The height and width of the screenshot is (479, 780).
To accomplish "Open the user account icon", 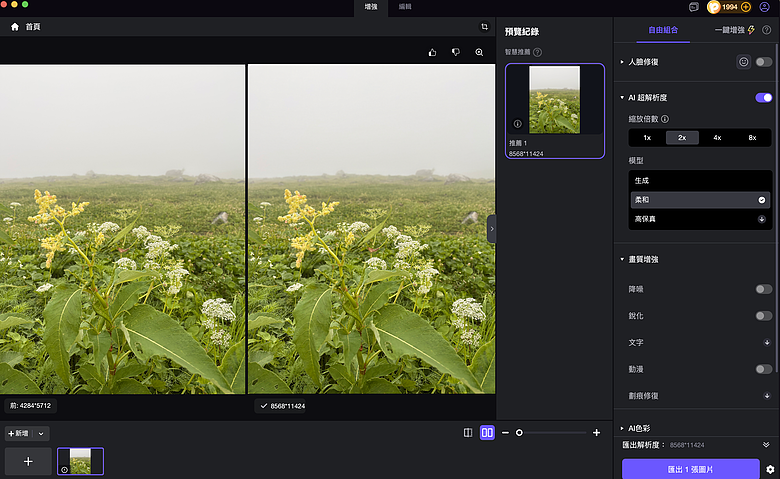I will [x=764, y=7].
